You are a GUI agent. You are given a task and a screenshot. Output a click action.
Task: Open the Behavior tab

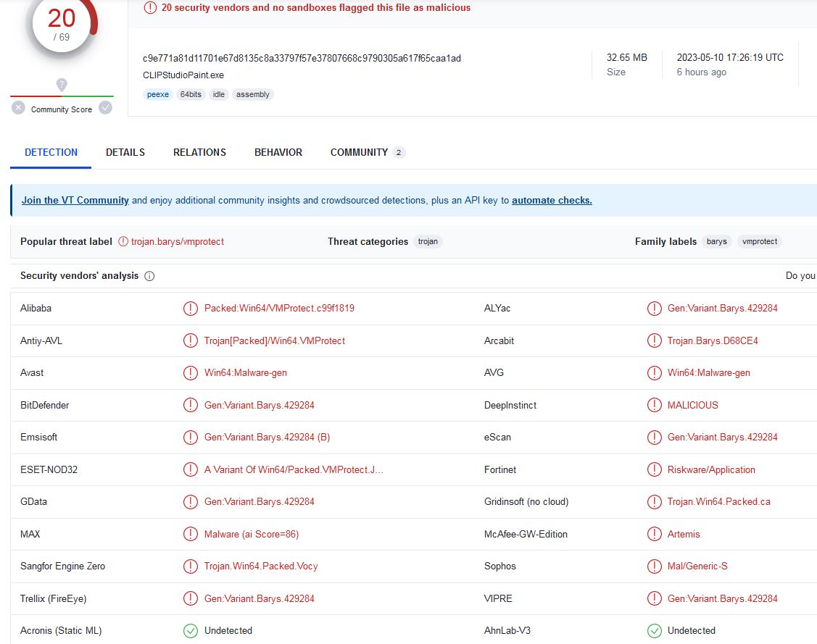(x=278, y=153)
